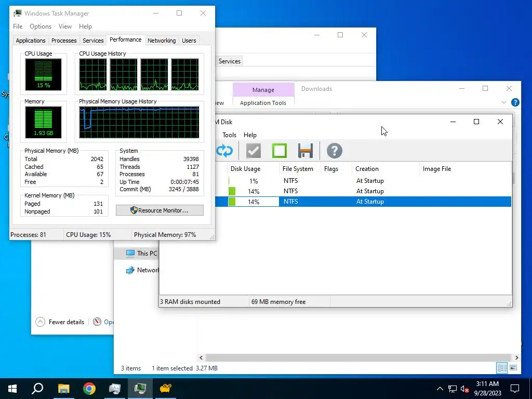This screenshot has width=532, height=399.
Task: Switch to the Users tab
Action: click(189, 41)
